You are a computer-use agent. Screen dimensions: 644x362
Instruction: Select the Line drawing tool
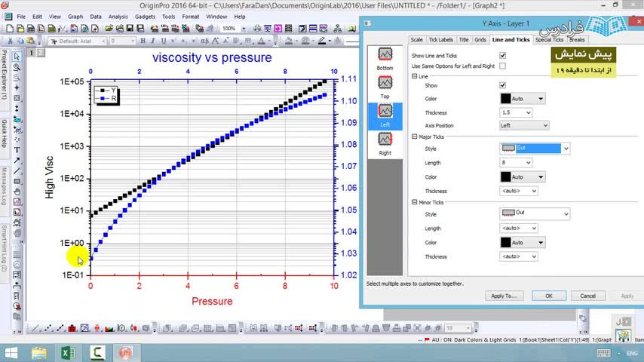coord(17,171)
